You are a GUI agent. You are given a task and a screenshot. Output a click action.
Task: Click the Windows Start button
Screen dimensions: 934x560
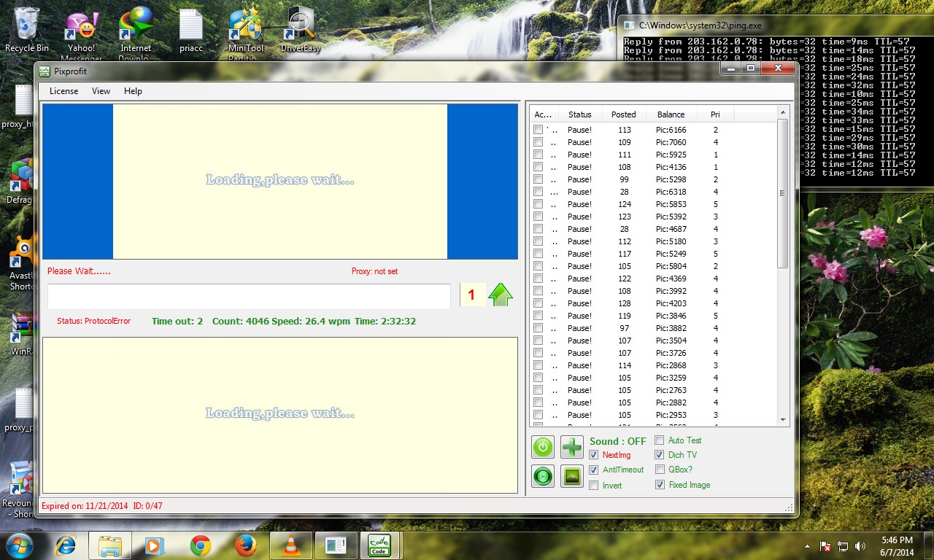(x=19, y=545)
